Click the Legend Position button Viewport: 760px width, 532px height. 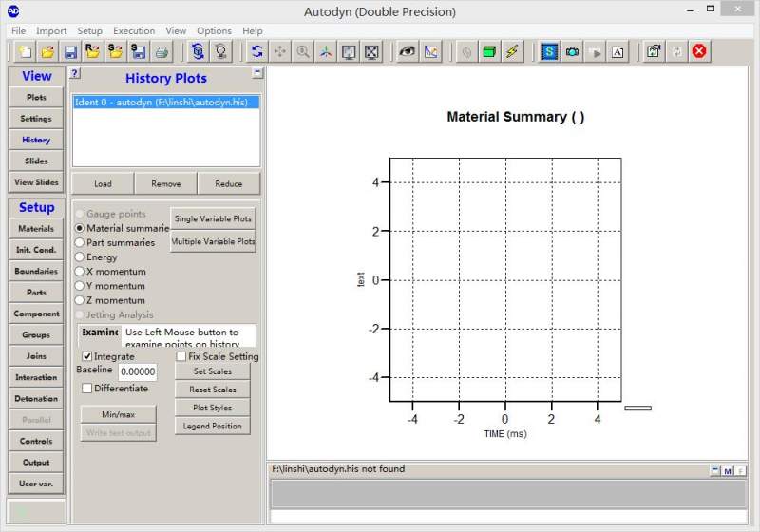(x=212, y=426)
